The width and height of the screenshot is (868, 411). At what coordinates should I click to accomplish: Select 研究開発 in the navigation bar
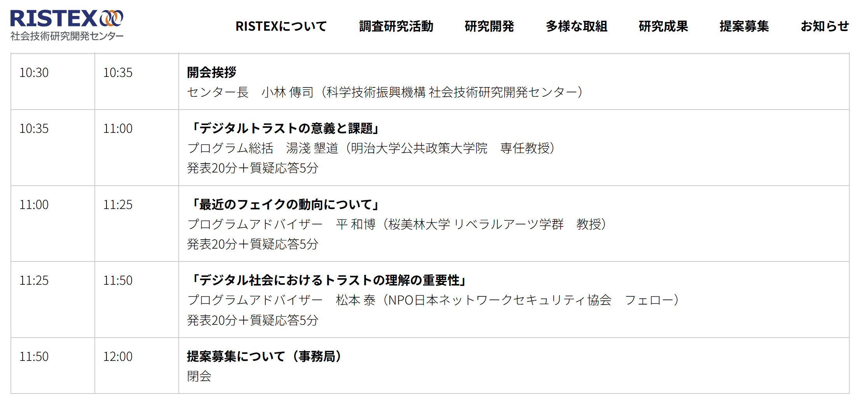pyautogui.click(x=489, y=26)
